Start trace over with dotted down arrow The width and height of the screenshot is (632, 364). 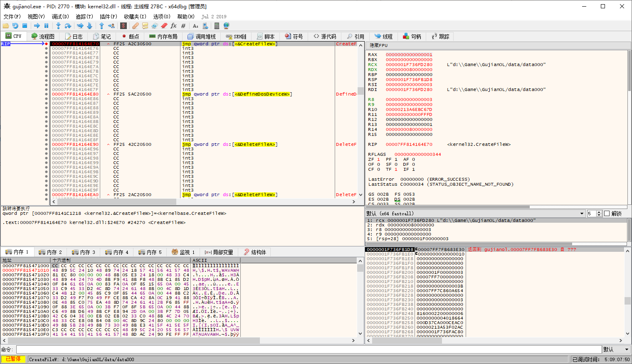point(89,26)
